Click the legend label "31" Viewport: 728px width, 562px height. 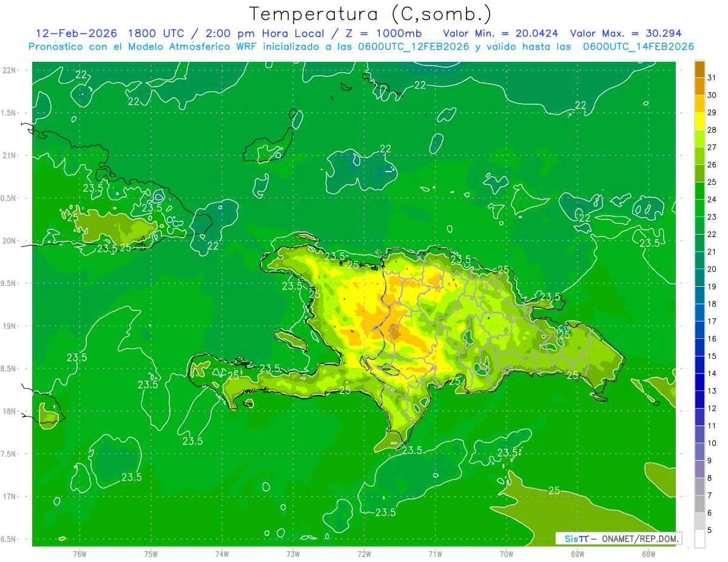(712, 78)
